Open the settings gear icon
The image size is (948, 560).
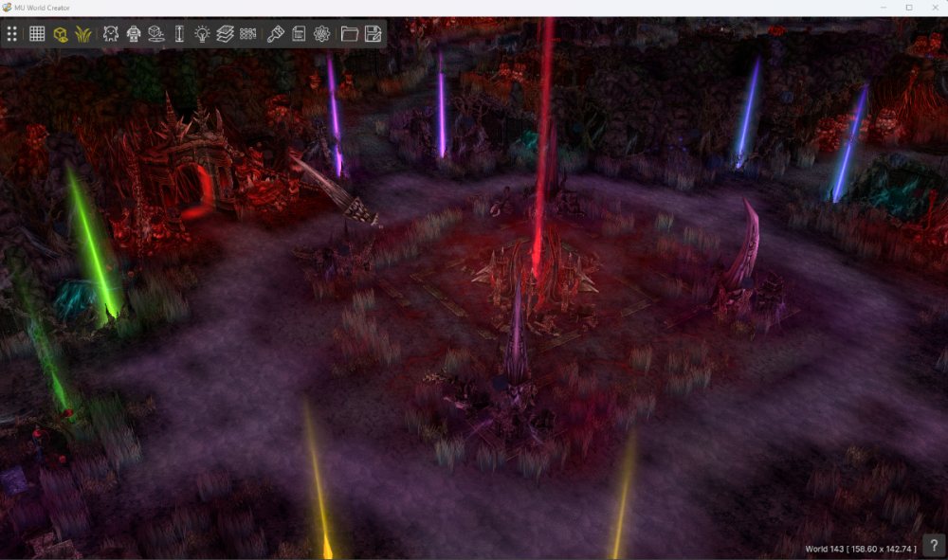pos(321,34)
